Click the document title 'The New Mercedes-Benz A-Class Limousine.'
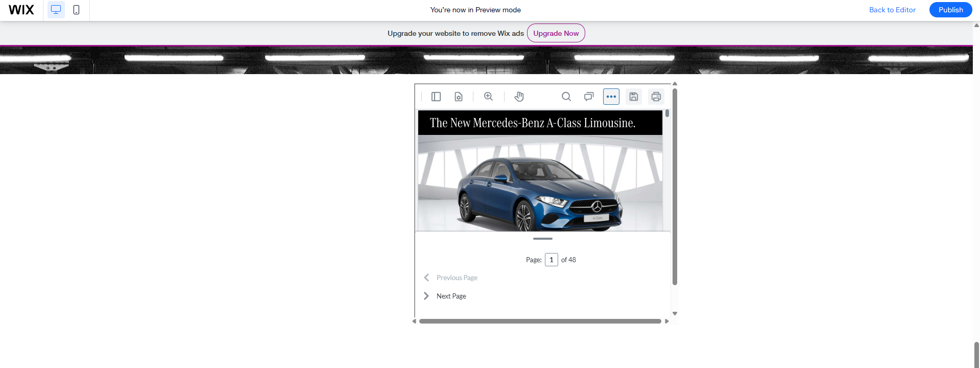980x368 pixels. [x=533, y=123]
